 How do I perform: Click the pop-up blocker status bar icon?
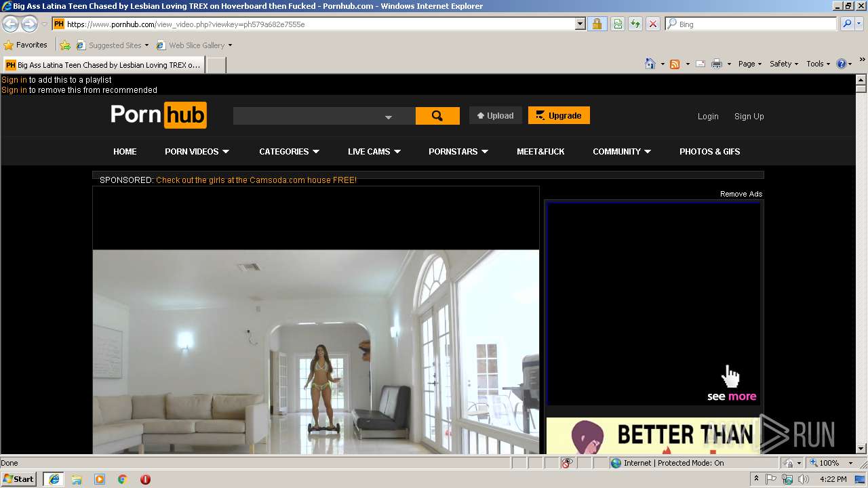click(568, 463)
